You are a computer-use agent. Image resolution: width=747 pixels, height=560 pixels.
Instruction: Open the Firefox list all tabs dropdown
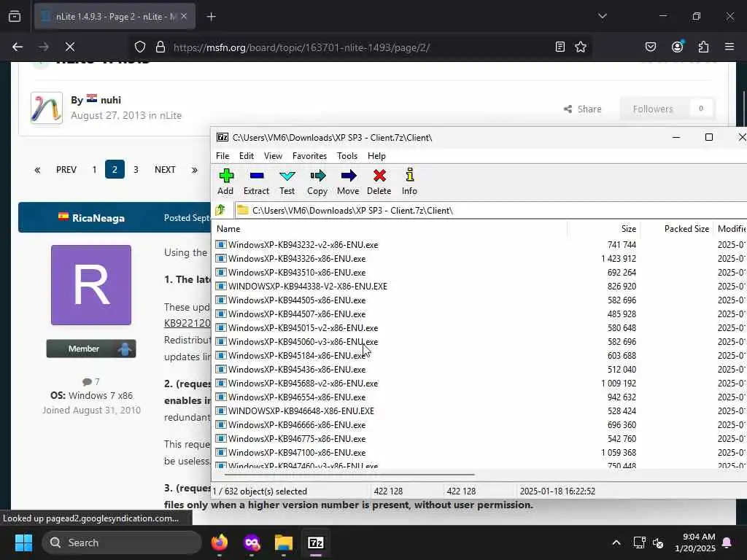tap(602, 16)
